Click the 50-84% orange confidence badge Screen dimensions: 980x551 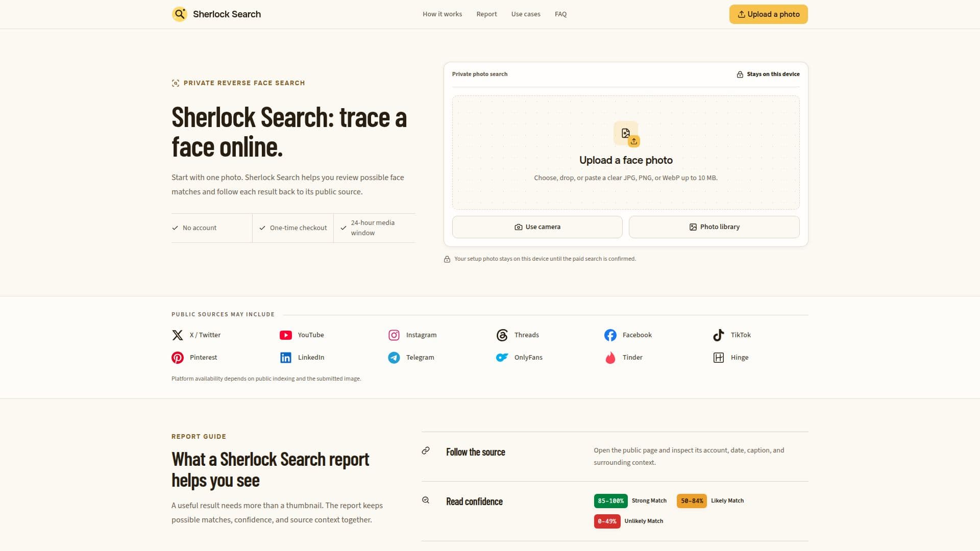692,501
